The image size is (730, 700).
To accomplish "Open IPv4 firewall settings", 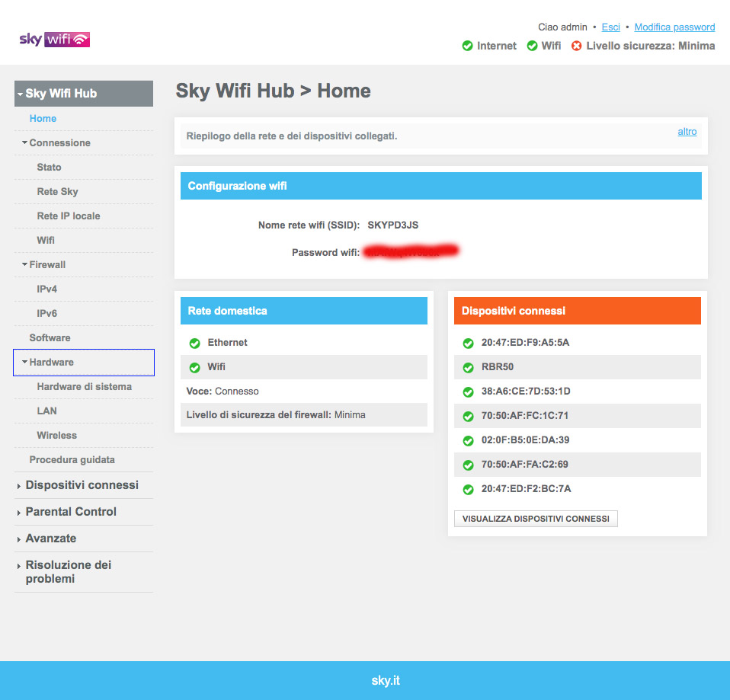I will (47, 289).
